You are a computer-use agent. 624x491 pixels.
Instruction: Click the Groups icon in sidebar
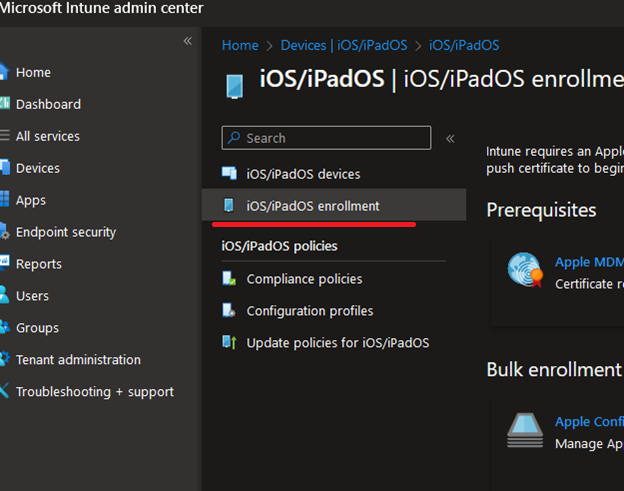pos(5,327)
